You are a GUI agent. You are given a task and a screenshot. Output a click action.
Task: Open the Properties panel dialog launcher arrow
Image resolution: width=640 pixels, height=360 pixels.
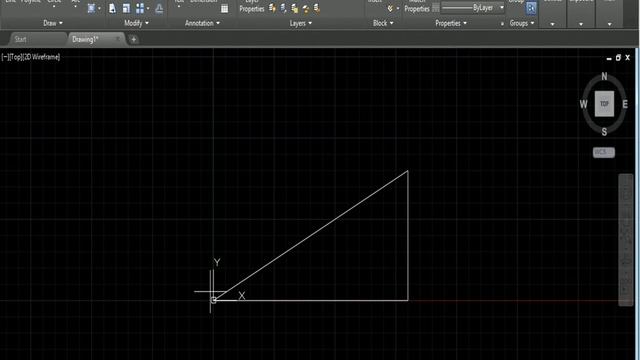pyautogui.click(x=502, y=24)
